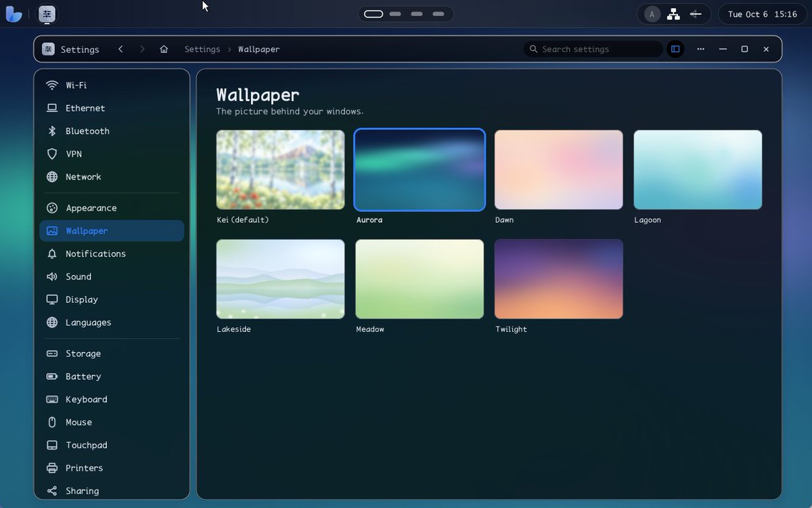This screenshot has width=812, height=508.
Task: Open Languages settings label
Action: tap(89, 322)
